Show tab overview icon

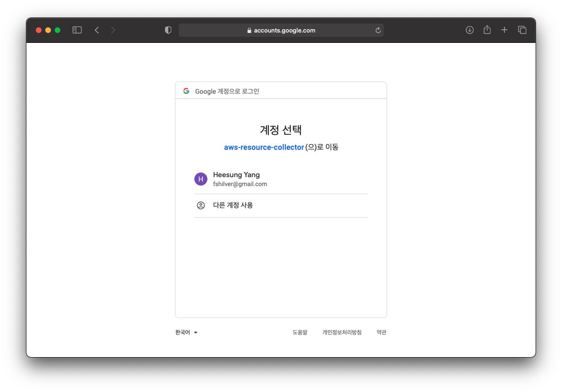(x=522, y=30)
